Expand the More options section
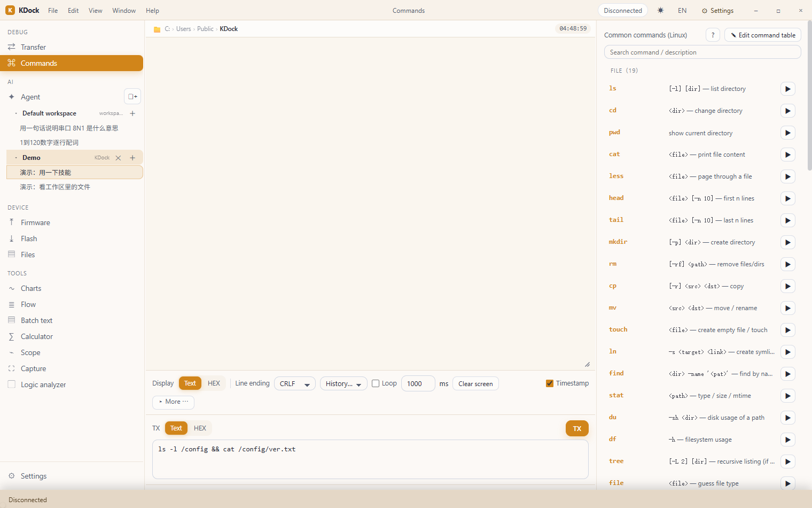 tap(174, 402)
